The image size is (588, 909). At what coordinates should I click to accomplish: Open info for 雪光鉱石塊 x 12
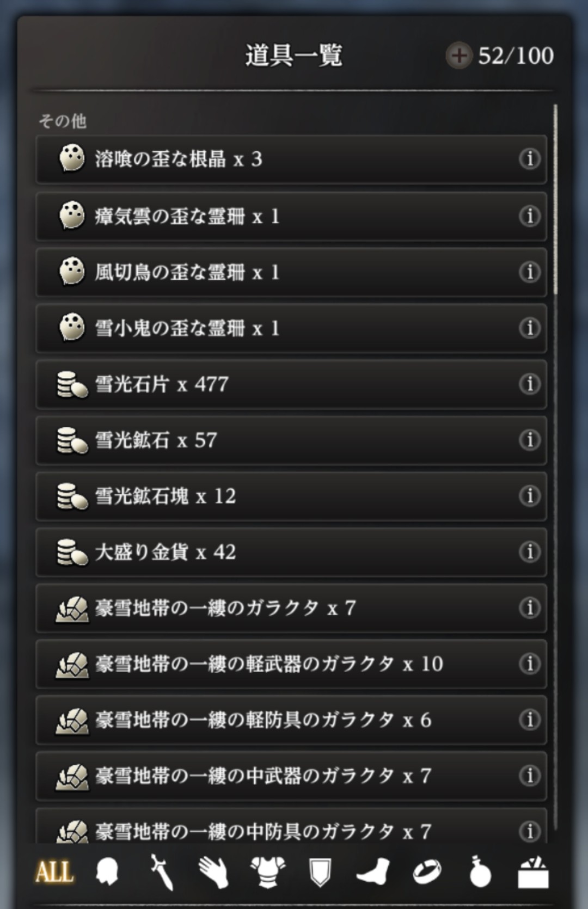tap(529, 496)
